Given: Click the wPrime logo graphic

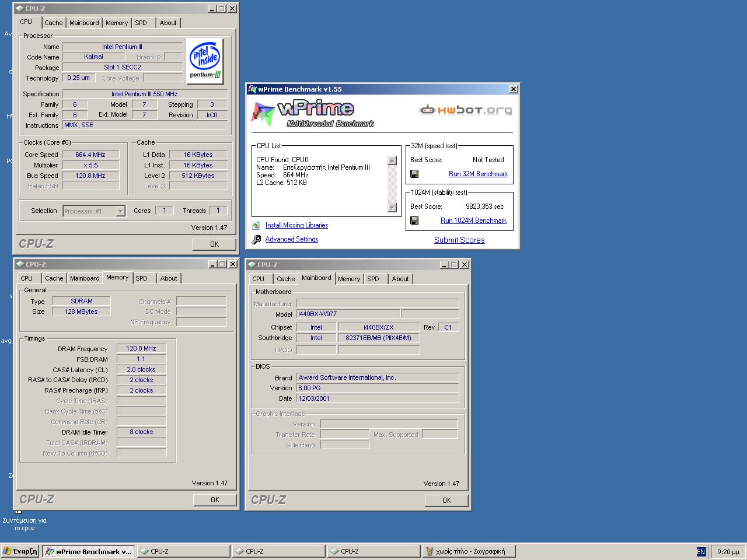Looking at the screenshot, I should [312, 114].
